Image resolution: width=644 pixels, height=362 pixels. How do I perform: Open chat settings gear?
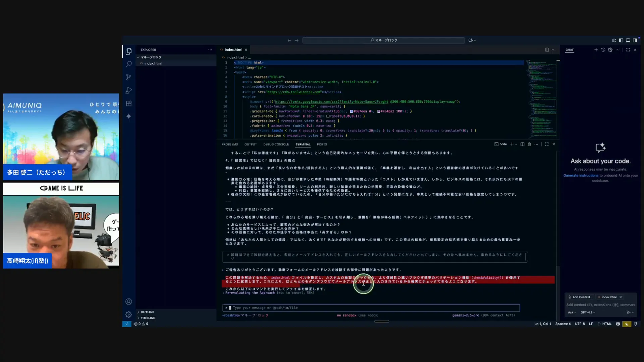click(x=610, y=50)
